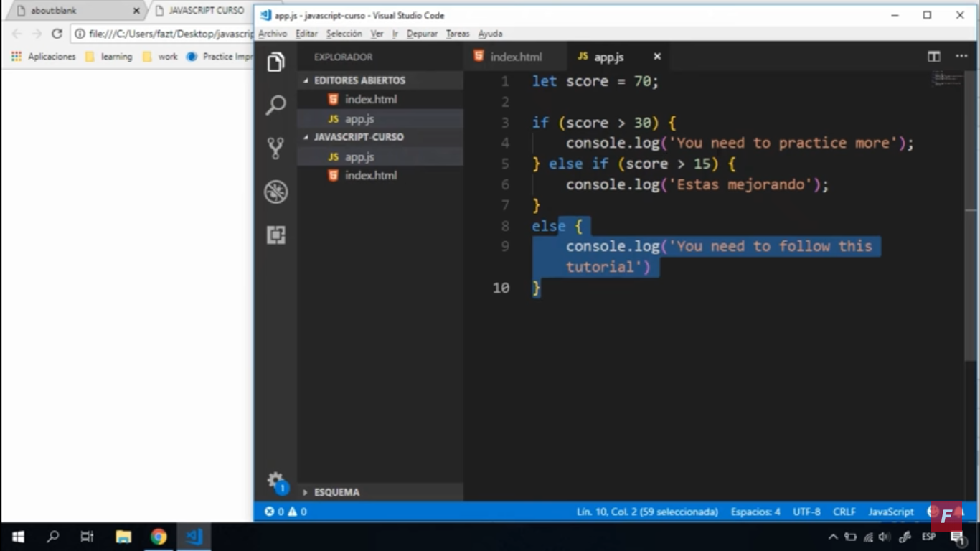Open File Explorer from taskbar
980x551 pixels.
[123, 537]
